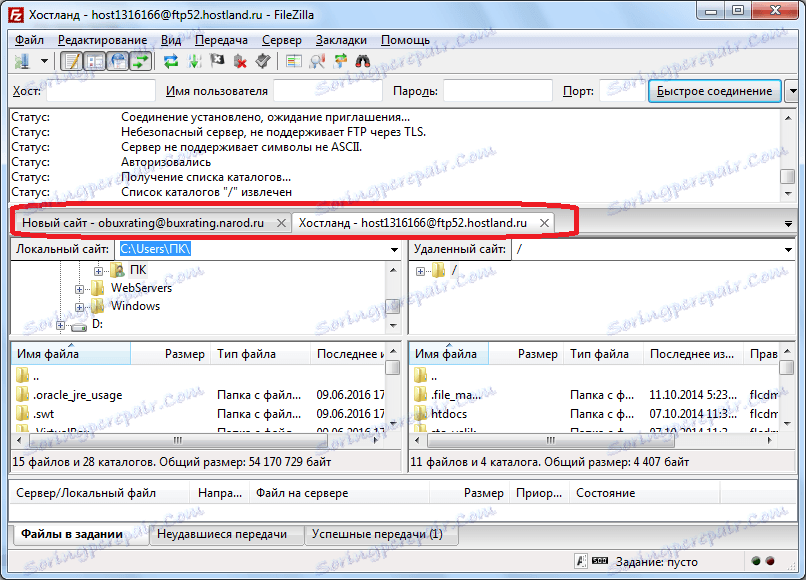Click the D: drive icon in local tree

79,325
